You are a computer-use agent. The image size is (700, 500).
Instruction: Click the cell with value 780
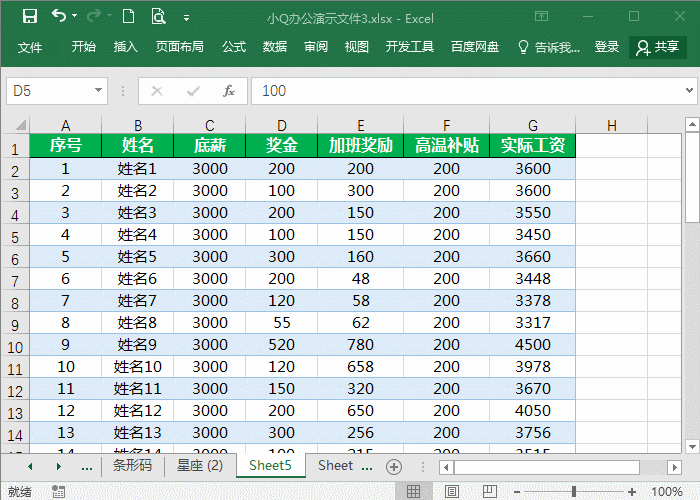[360, 345]
